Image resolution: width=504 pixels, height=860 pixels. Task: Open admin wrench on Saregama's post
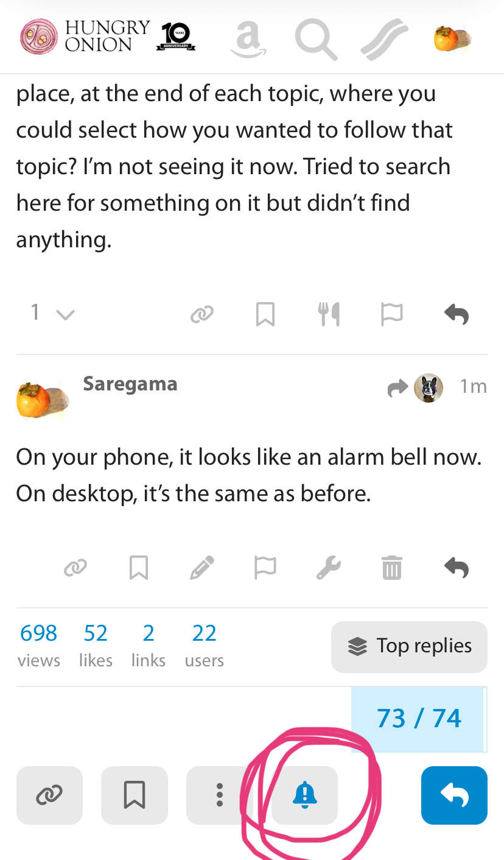[x=329, y=568]
